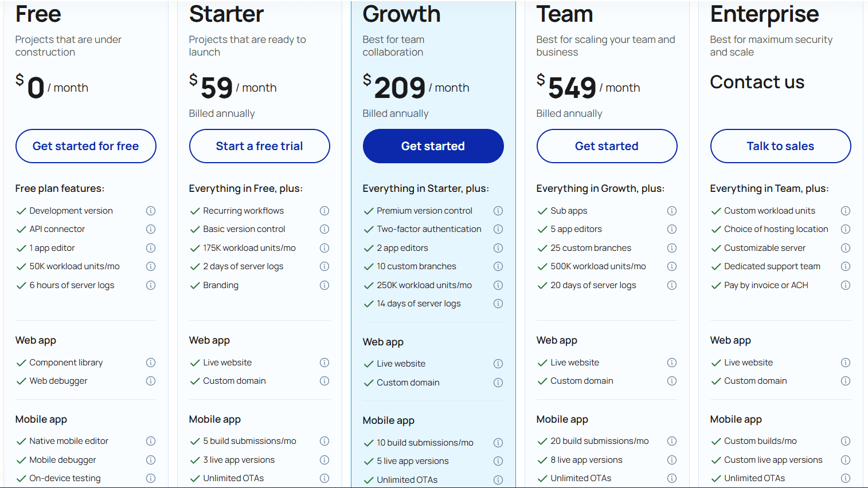Open the Sub apps info tooltip
The height and width of the screenshot is (488, 868).
672,211
